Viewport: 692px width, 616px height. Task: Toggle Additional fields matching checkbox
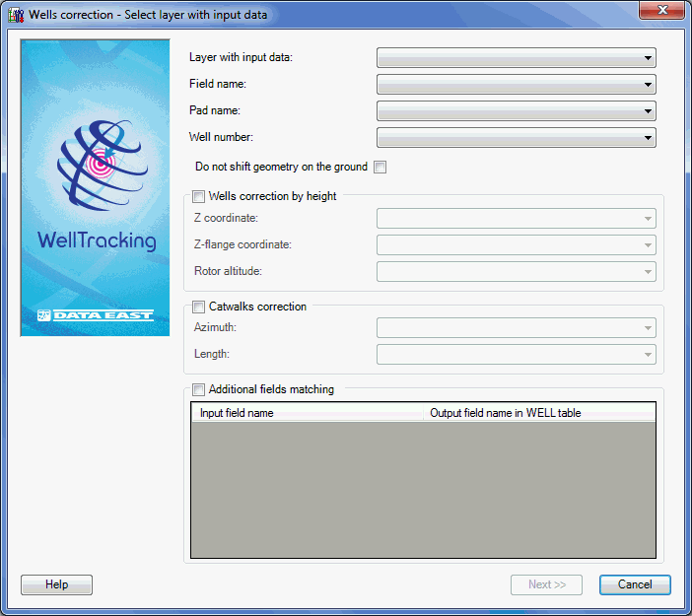tap(198, 389)
